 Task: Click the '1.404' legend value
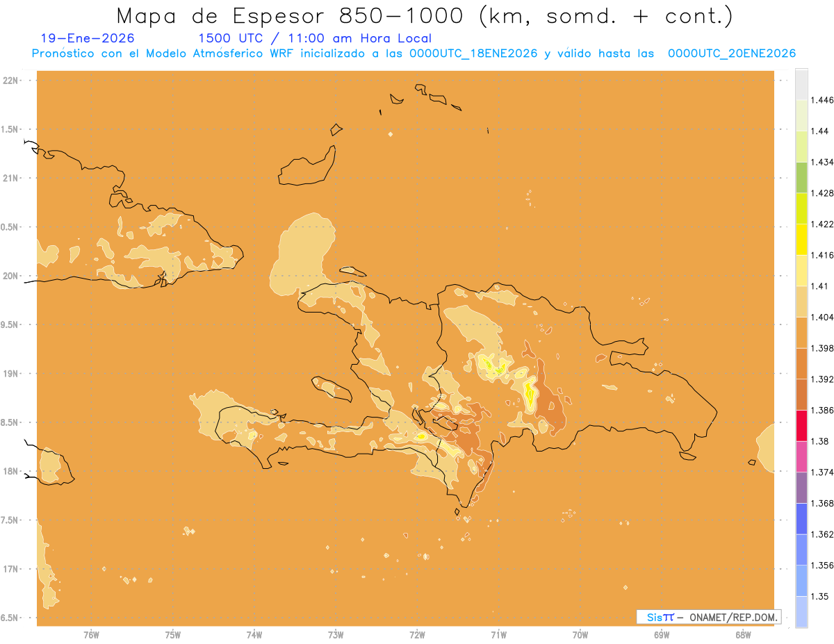[x=821, y=317]
